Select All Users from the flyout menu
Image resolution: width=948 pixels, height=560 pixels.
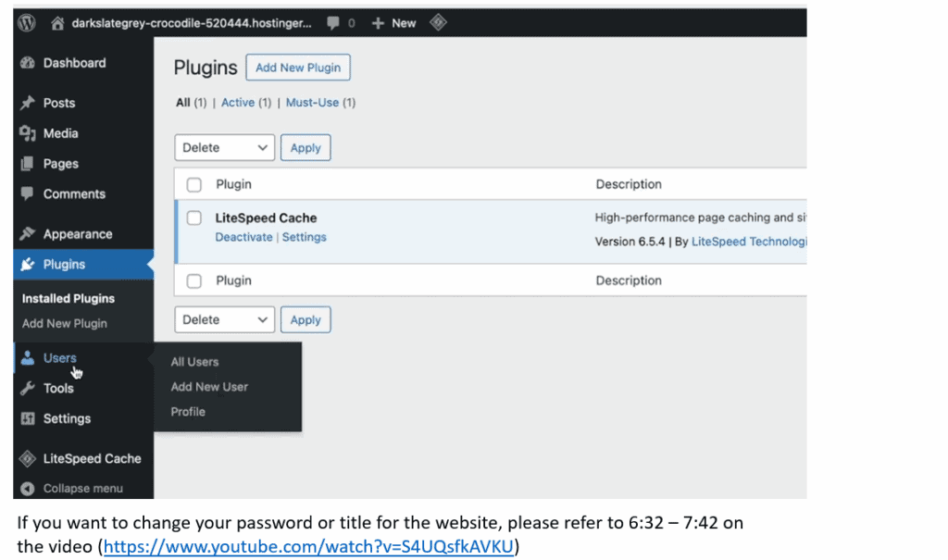coord(194,362)
